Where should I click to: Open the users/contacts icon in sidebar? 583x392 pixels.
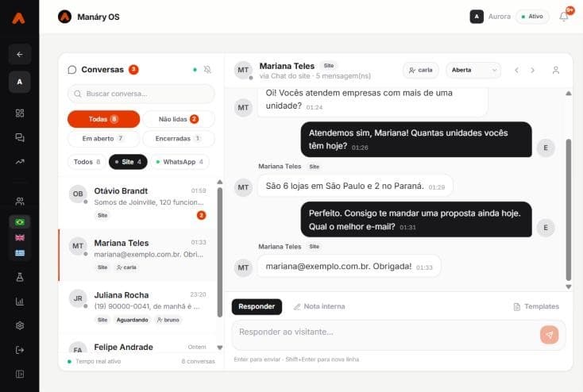pyautogui.click(x=20, y=202)
